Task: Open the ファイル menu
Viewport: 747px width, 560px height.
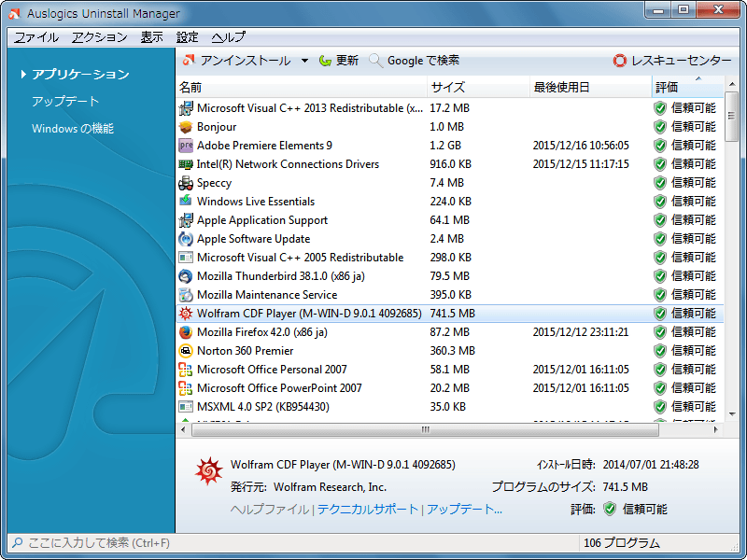Action: pos(36,37)
